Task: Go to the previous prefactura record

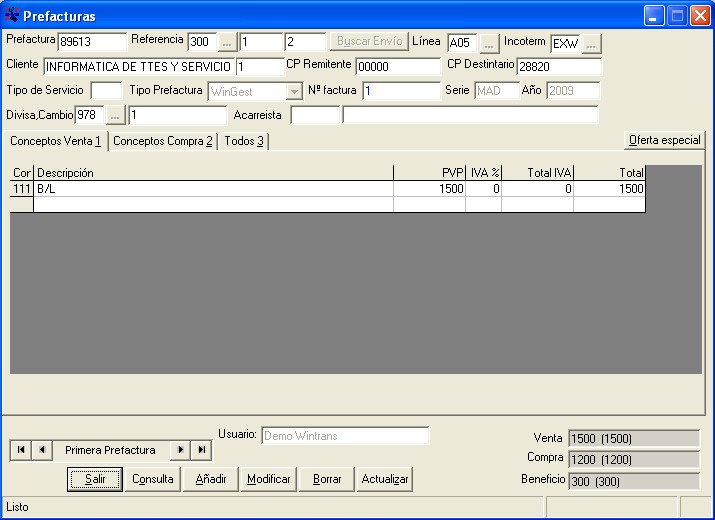Action: pos(42,450)
